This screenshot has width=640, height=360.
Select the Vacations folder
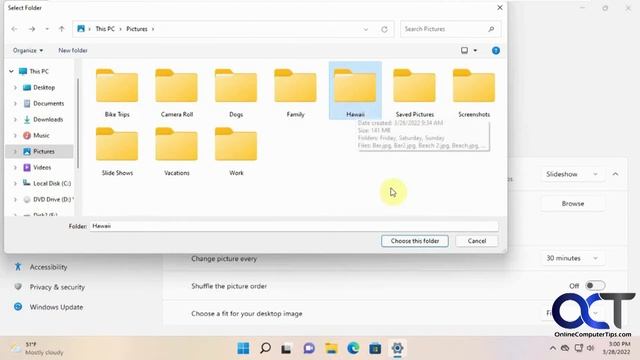176,152
